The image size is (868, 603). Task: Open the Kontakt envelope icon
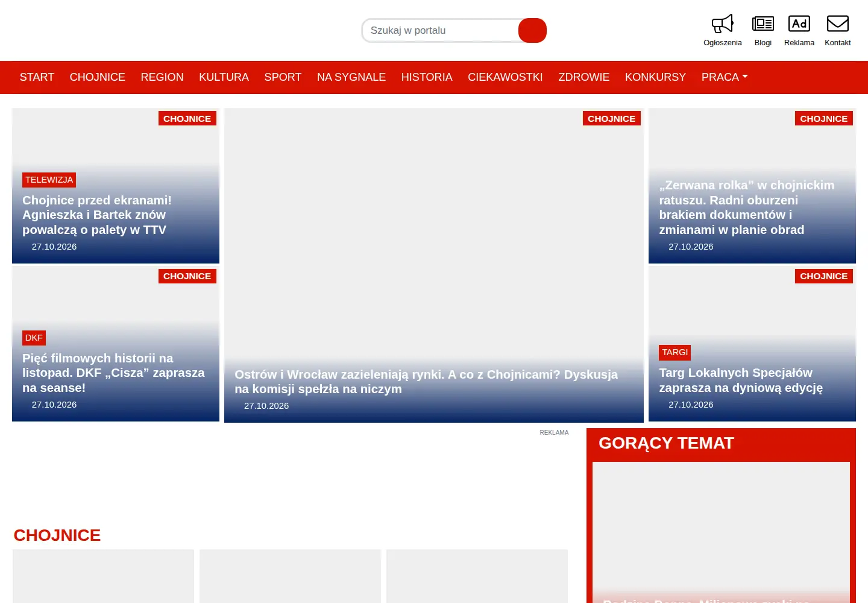point(837,24)
